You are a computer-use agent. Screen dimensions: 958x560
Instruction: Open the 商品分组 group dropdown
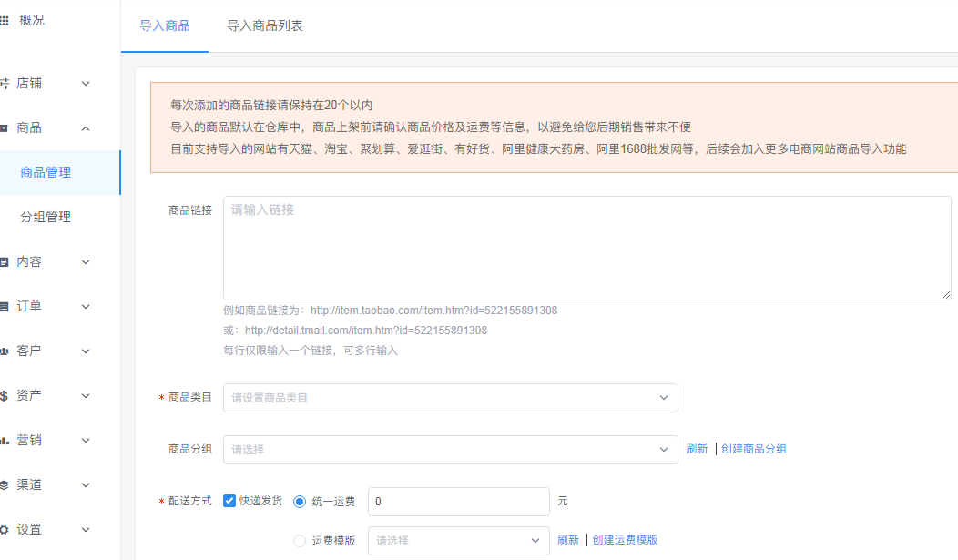click(450, 450)
